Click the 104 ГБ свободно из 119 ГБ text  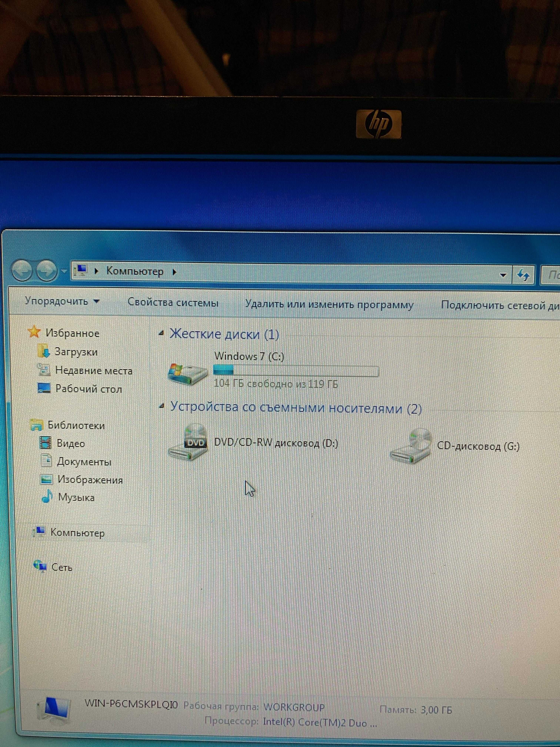276,384
